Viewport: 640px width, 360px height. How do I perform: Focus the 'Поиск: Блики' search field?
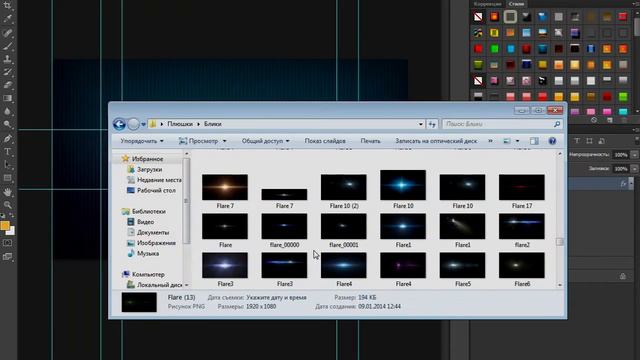pos(502,124)
